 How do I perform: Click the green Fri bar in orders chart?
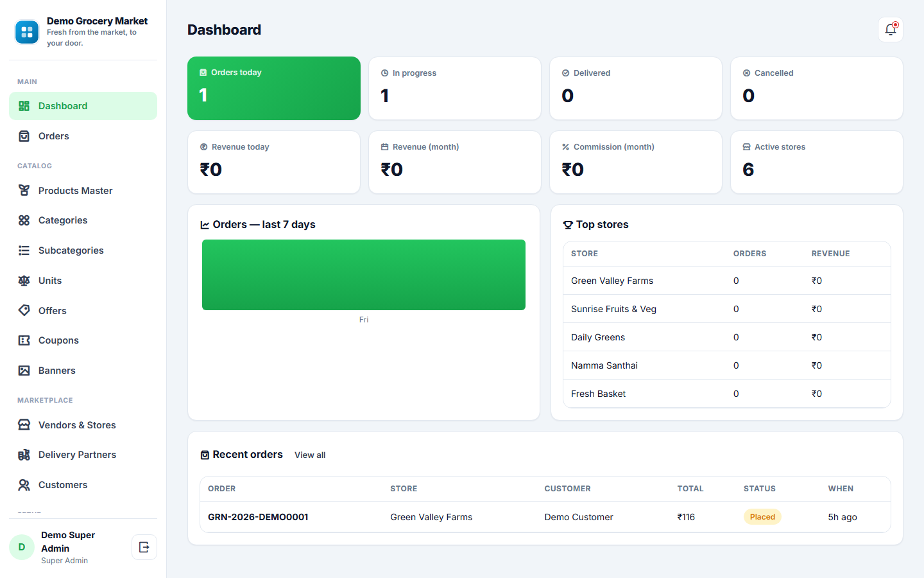tap(364, 275)
